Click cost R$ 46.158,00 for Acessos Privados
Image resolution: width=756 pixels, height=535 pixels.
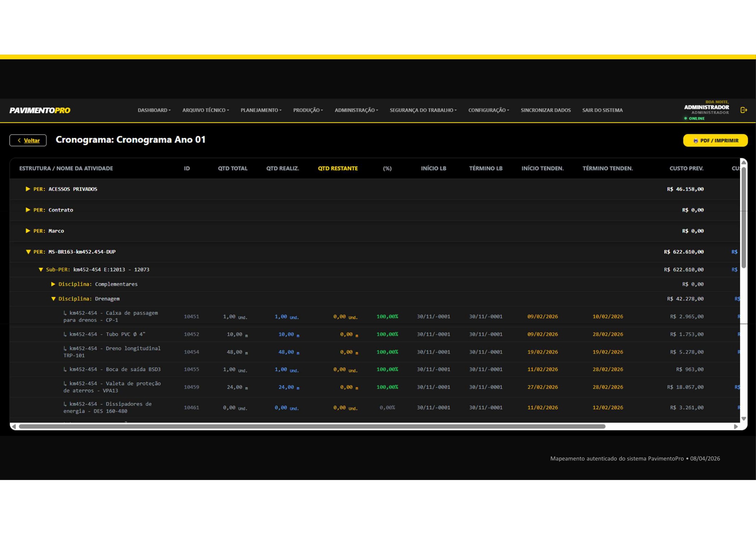[685, 189]
